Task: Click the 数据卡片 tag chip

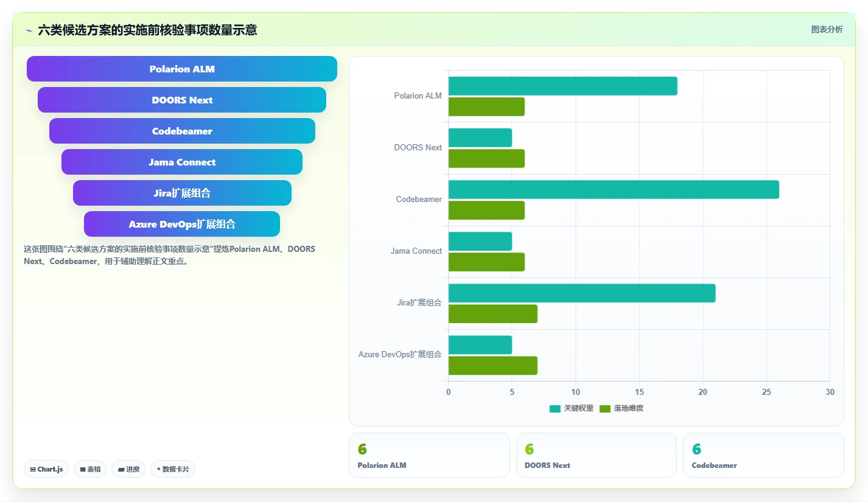Action: [173, 469]
